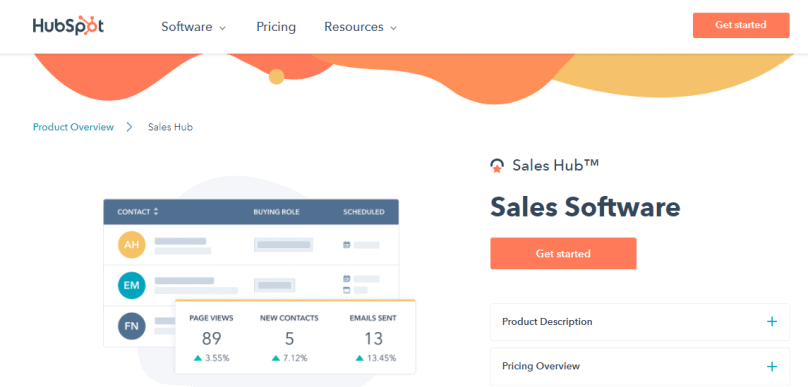The image size is (808, 387).
Task: Click the PAGE VIEWS value 89
Action: pos(211,339)
